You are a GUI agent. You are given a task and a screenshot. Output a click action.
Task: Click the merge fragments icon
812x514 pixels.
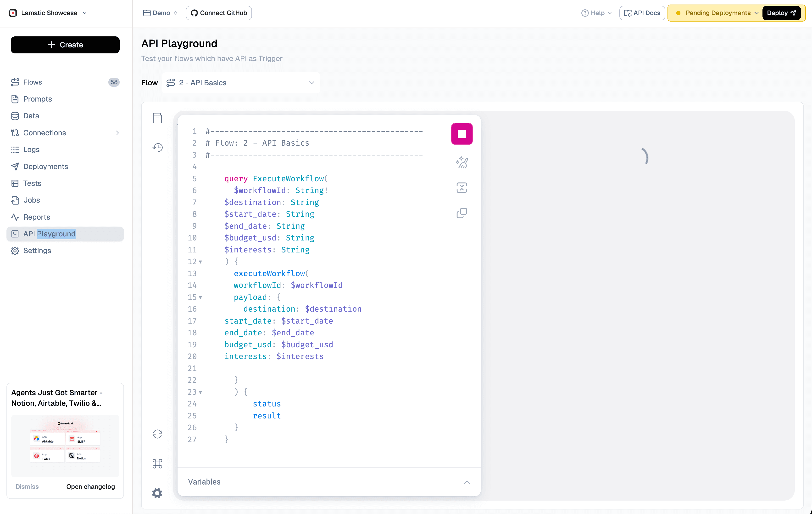pyautogui.click(x=462, y=188)
